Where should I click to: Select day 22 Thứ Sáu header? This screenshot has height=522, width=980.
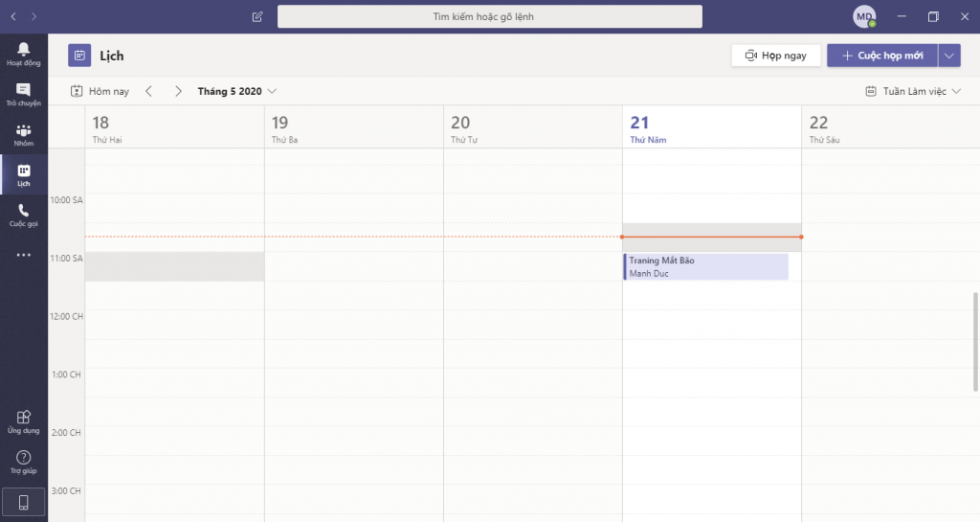click(x=891, y=127)
